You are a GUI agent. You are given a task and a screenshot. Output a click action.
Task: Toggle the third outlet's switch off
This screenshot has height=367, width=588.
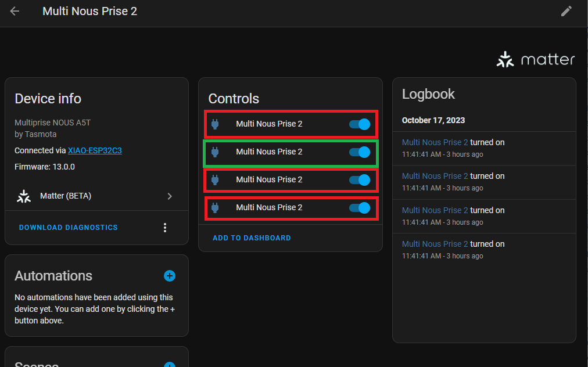(359, 179)
